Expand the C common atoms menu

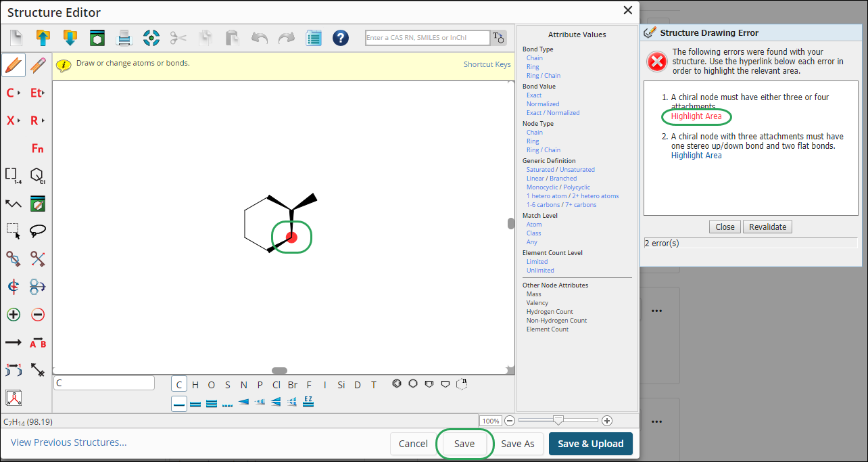pos(14,93)
